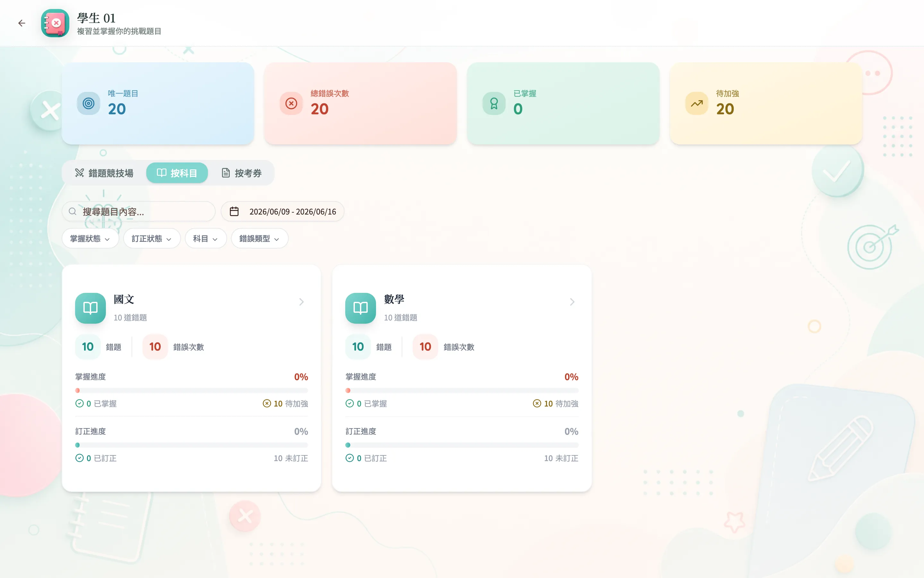924x578 pixels.
Task: Open the 掌握狀態 filter dropdown
Action: [x=90, y=239]
